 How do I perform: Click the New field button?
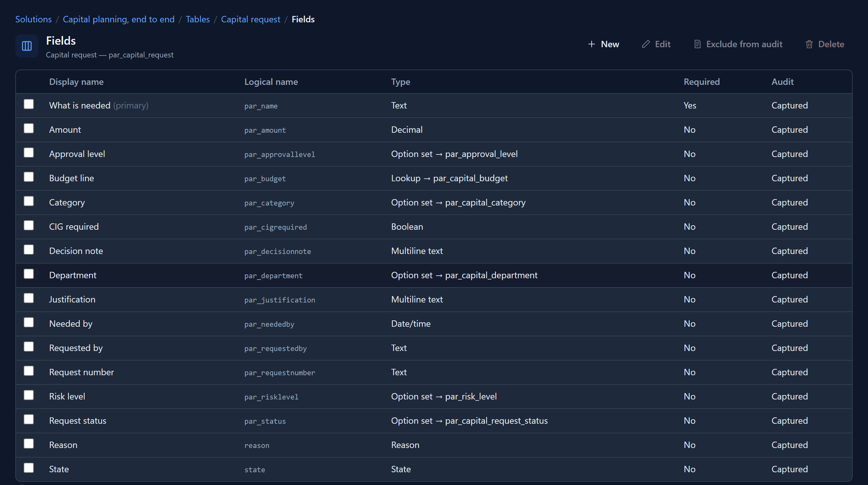pos(603,44)
